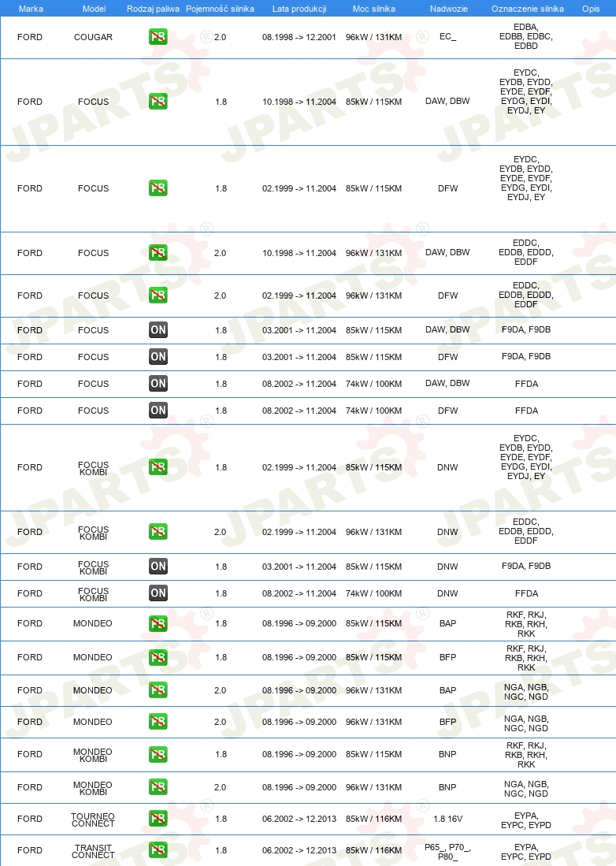The image size is (616, 866).
Task: Click the Oznaczenie silnika column header
Action: (528, 9)
